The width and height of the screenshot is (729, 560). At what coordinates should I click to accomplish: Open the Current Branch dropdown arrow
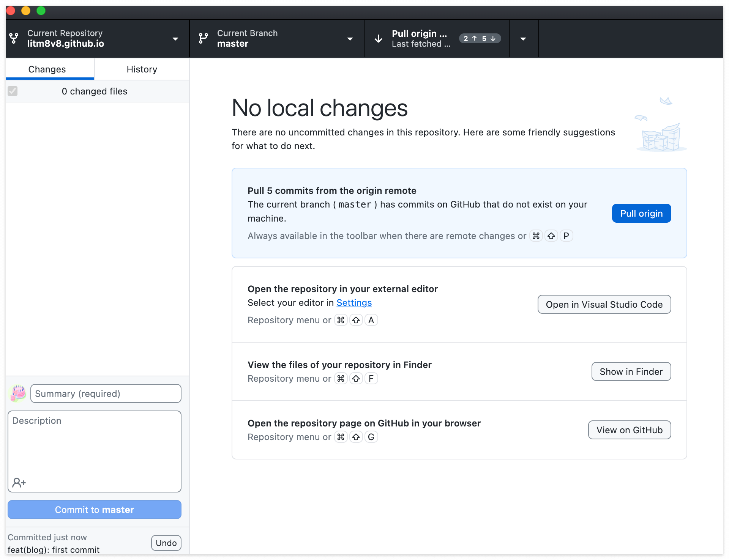point(350,39)
